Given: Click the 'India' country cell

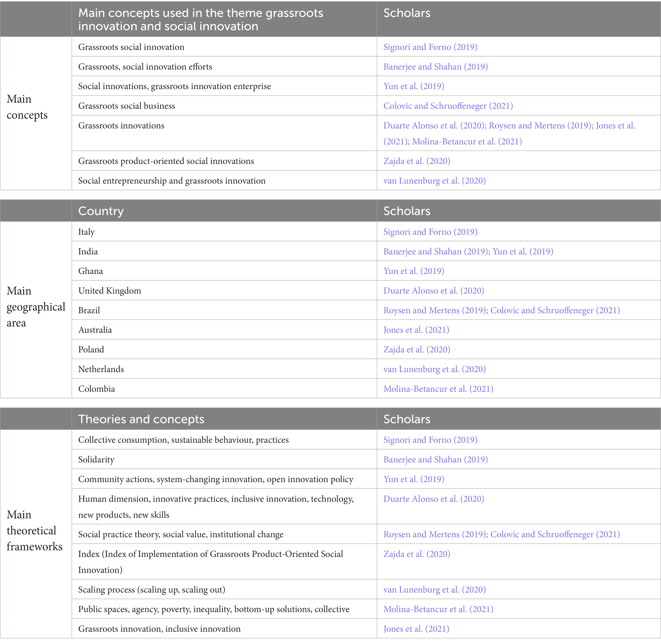Looking at the screenshot, I should [x=224, y=251].
